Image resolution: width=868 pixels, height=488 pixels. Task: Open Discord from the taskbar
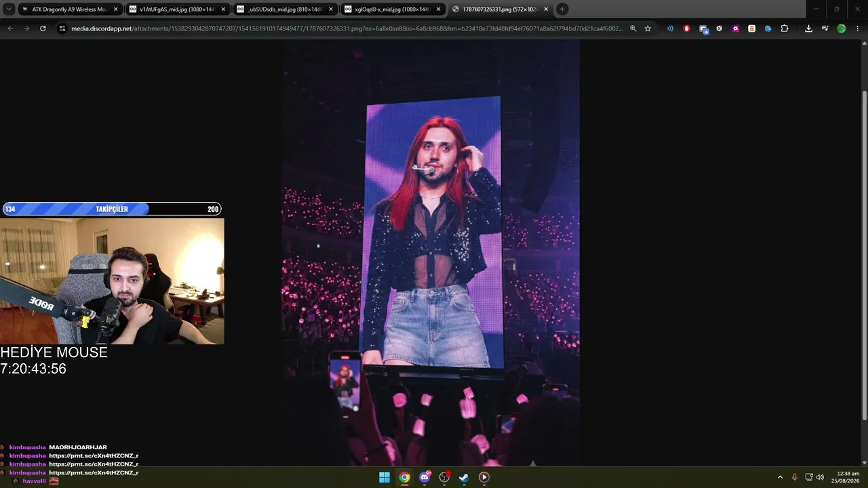[425, 477]
